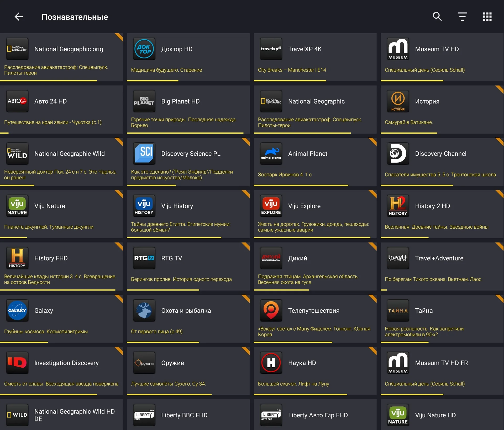Open the Liberty BBC FHD name

coord(184,415)
